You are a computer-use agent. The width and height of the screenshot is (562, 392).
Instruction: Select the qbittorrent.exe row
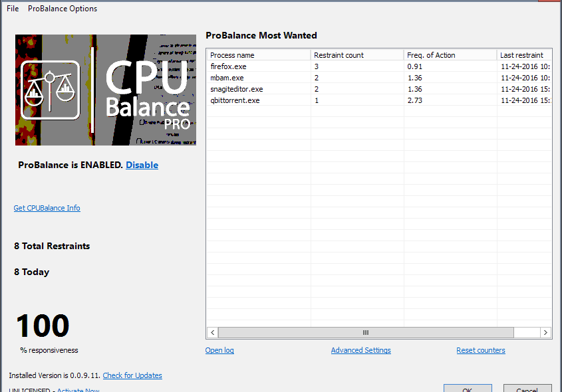click(379, 100)
